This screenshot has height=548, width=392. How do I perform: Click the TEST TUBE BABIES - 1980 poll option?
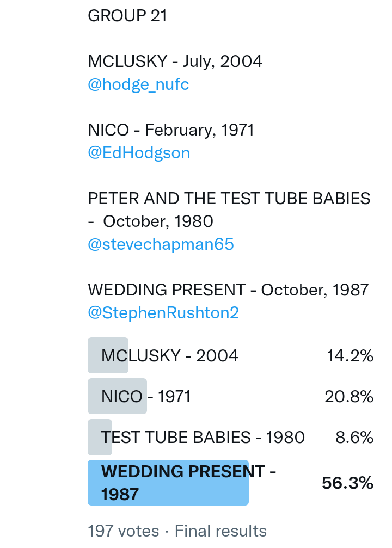point(203,438)
